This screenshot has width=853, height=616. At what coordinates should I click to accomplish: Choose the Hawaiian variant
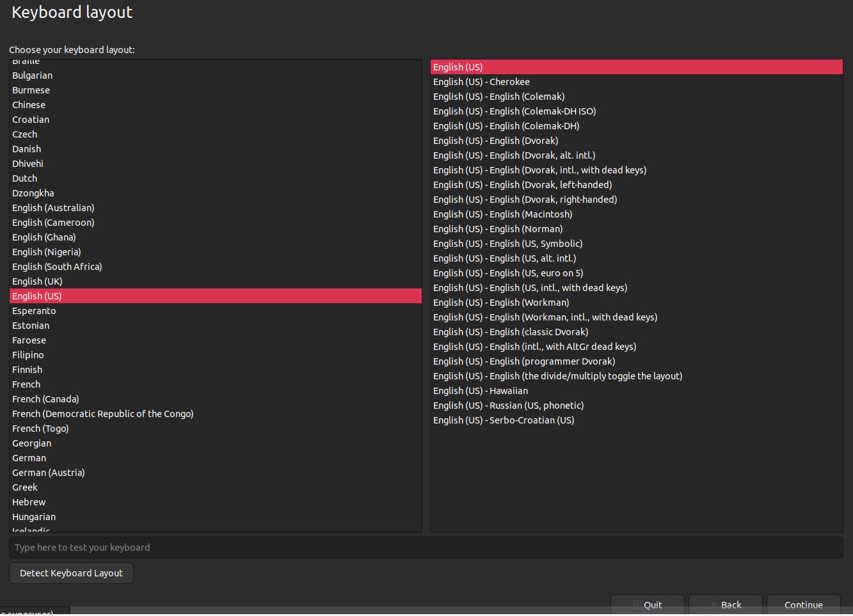click(481, 391)
